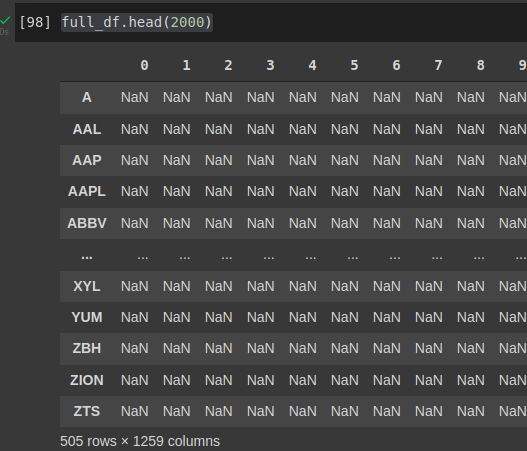Click row index label AAP

[87, 160]
